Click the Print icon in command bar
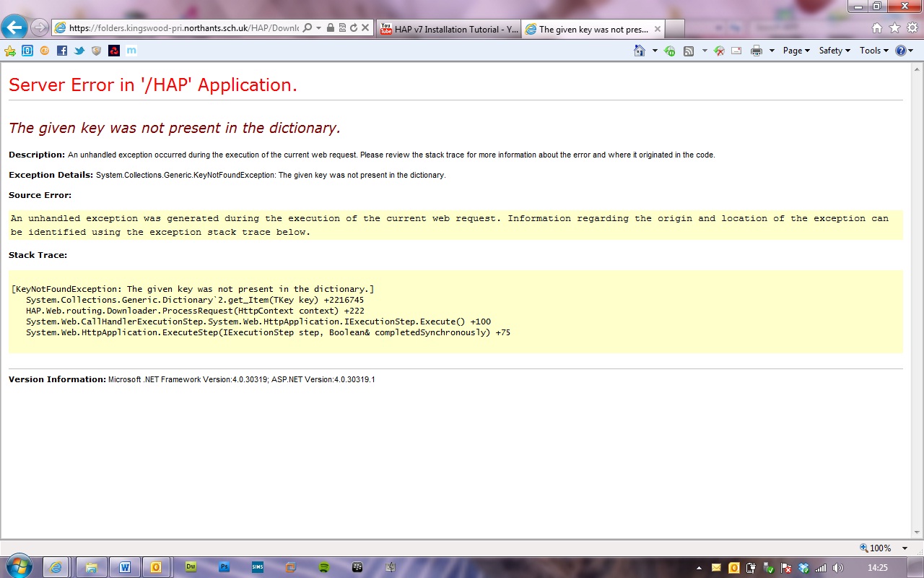The height and width of the screenshot is (578, 924). tap(756, 51)
